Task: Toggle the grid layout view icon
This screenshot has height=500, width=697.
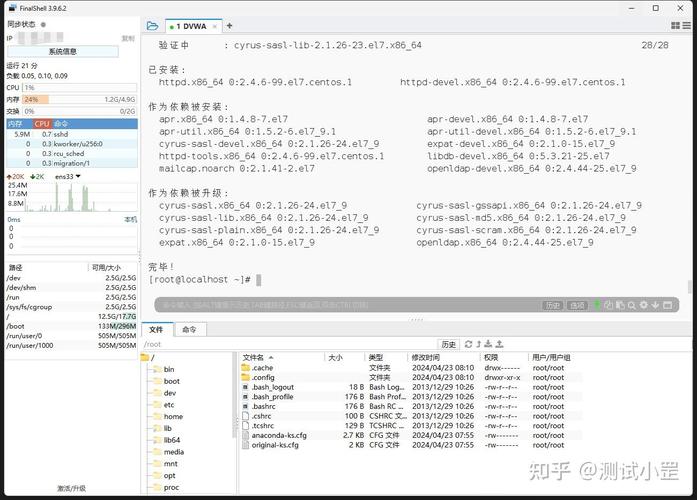Action: [676, 26]
